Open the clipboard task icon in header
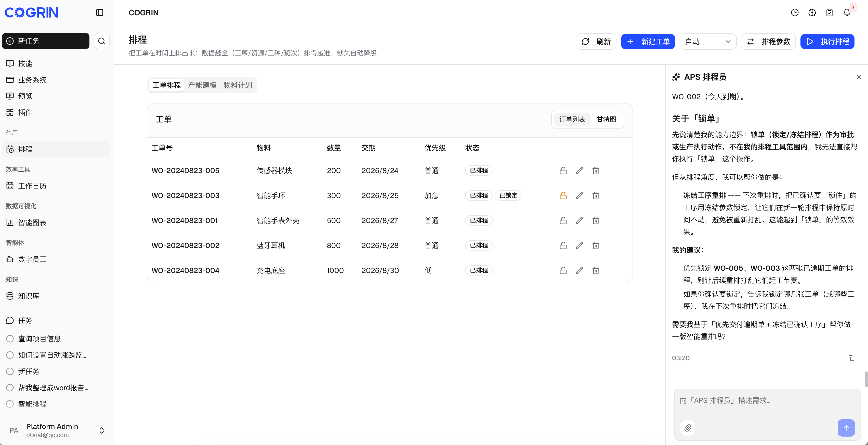Image resolution: width=868 pixels, height=445 pixels. (829, 12)
